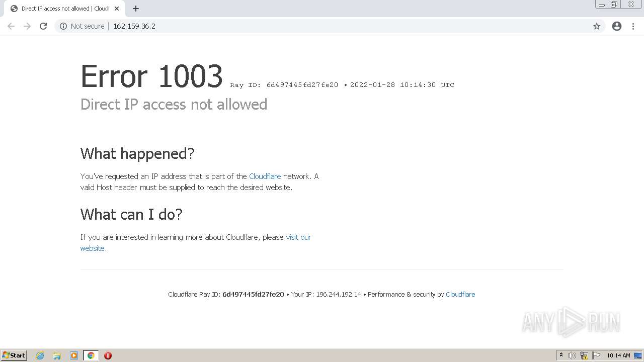Click the Direct IP access not allowed subtitle
This screenshot has width=644, height=362.
[174, 105]
